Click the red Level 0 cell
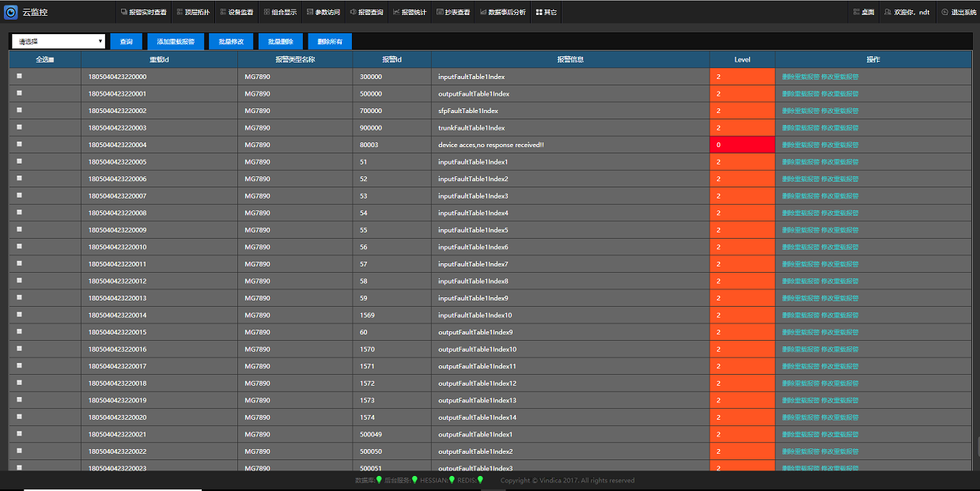980x491 pixels. pyautogui.click(x=743, y=145)
